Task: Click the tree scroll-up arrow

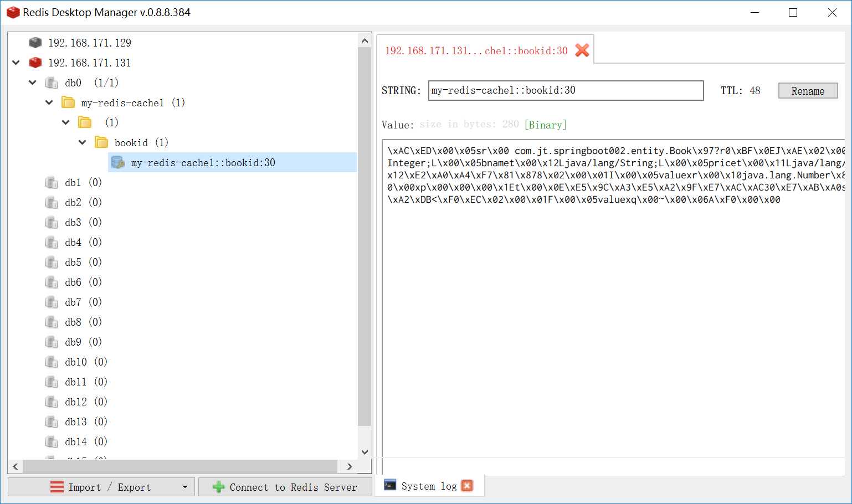Action: [365, 40]
